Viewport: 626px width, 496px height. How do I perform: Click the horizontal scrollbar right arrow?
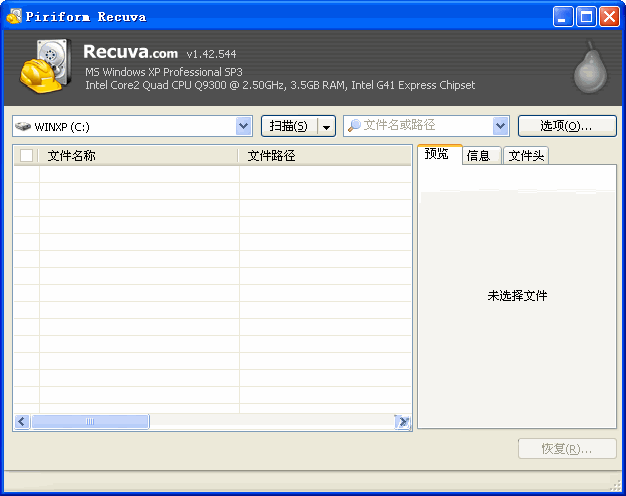point(403,422)
